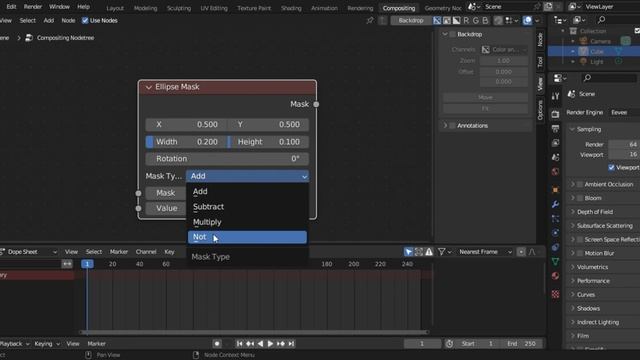
Task: Click the search icon in outliner header
Action: 601,20
